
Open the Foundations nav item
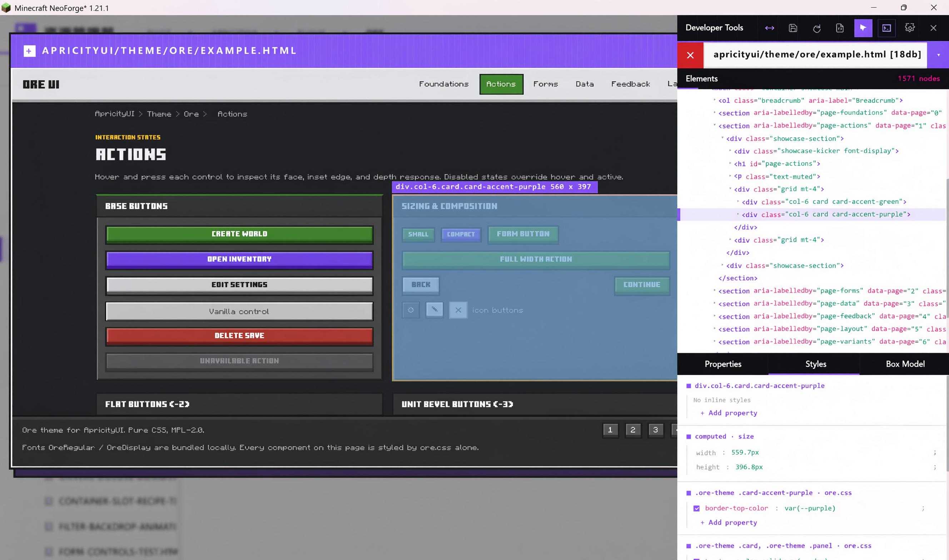pyautogui.click(x=443, y=84)
